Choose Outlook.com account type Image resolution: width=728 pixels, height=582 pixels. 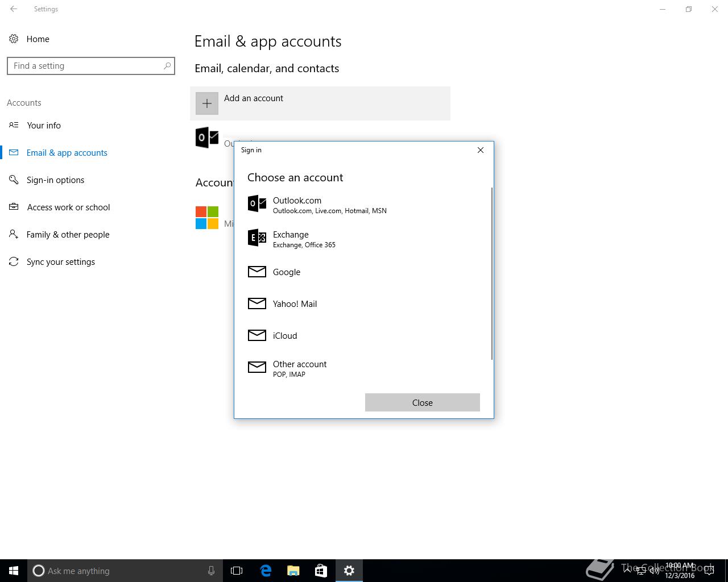pyautogui.click(x=364, y=205)
